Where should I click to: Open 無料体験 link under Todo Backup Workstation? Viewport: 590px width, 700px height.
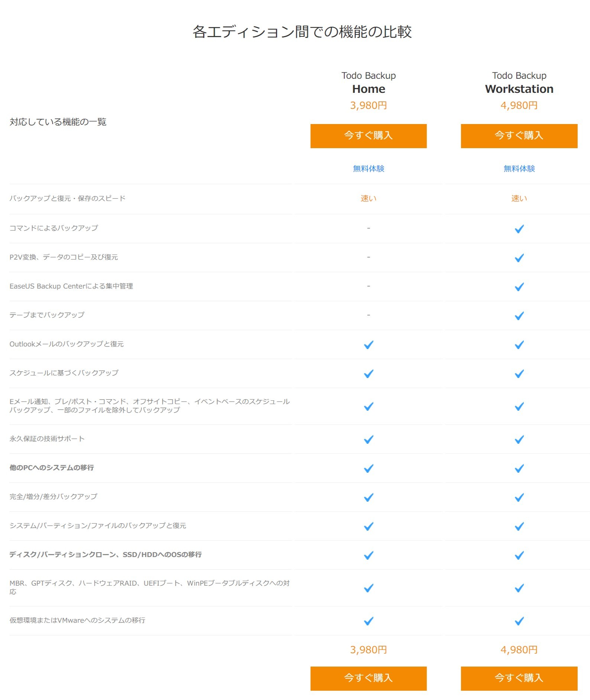tap(519, 169)
